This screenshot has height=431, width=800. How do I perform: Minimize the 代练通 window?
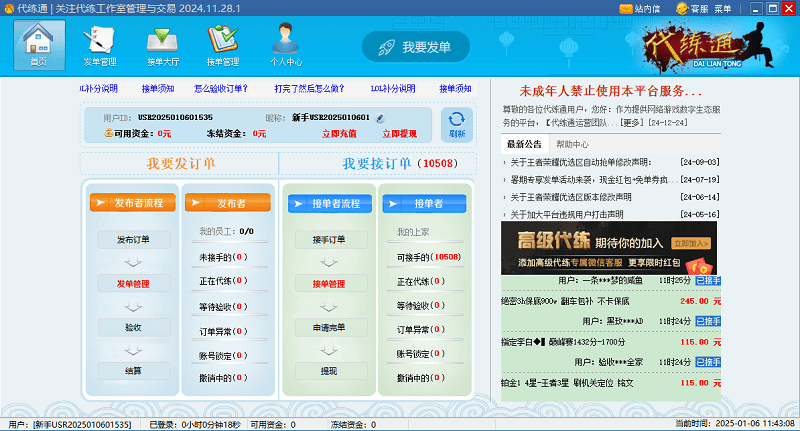click(757, 8)
